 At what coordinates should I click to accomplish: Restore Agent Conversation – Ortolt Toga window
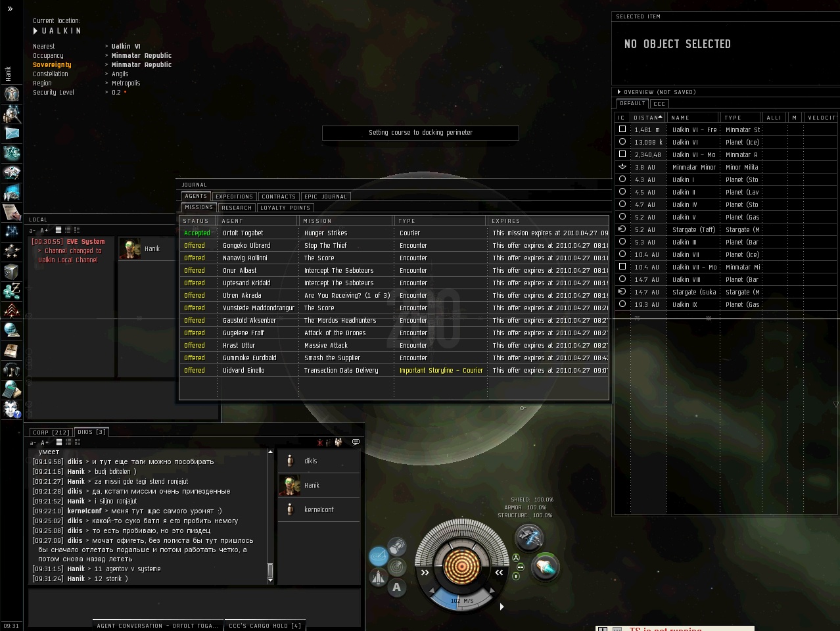coord(158,626)
